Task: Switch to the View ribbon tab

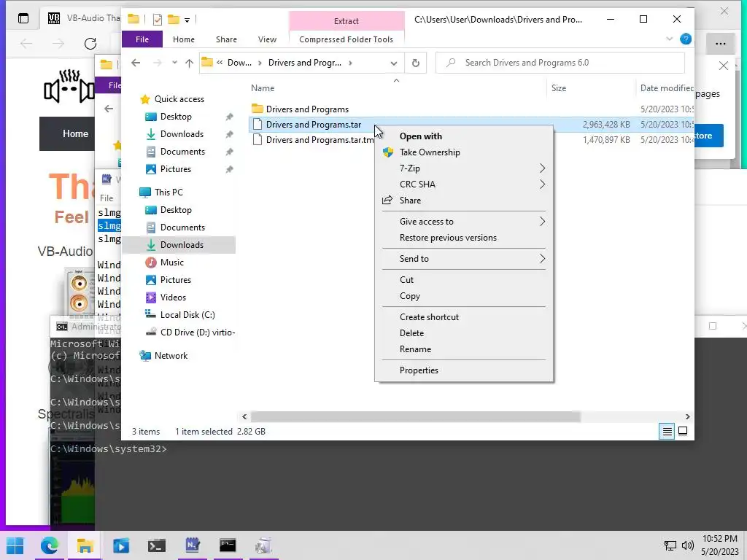Action: coord(267,39)
